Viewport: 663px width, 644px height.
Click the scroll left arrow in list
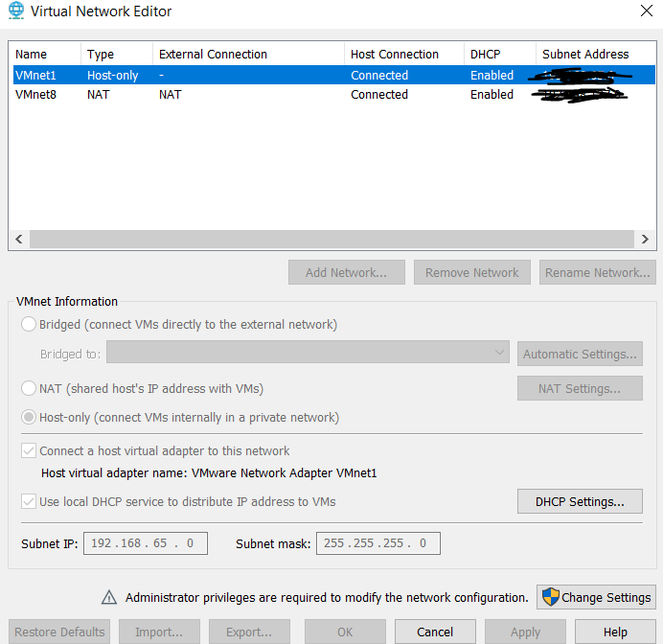(19, 239)
